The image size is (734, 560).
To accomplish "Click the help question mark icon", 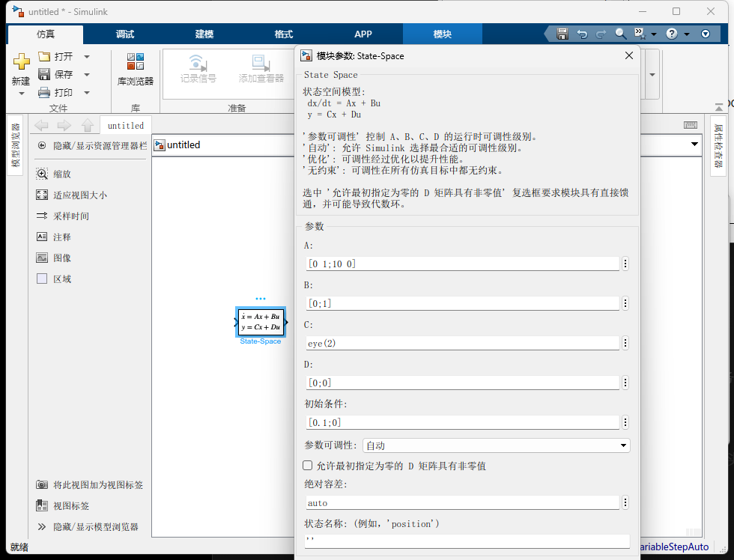I will click(672, 34).
